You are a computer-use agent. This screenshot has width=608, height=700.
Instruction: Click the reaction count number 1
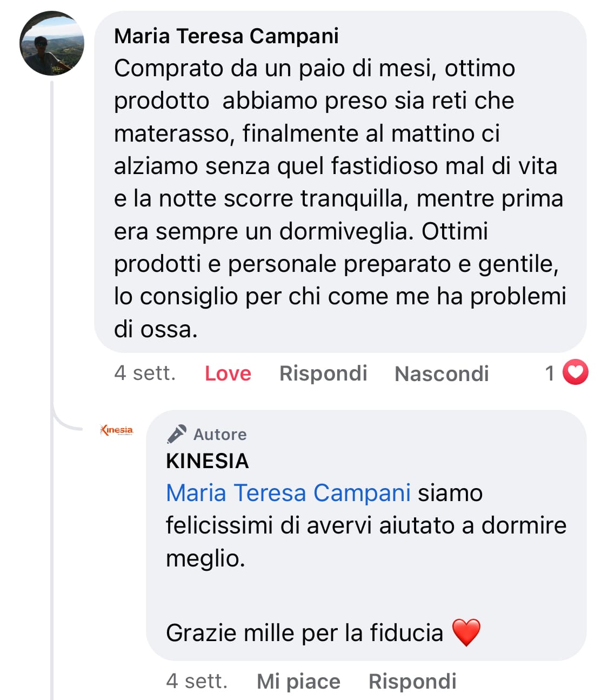pyautogui.click(x=550, y=373)
